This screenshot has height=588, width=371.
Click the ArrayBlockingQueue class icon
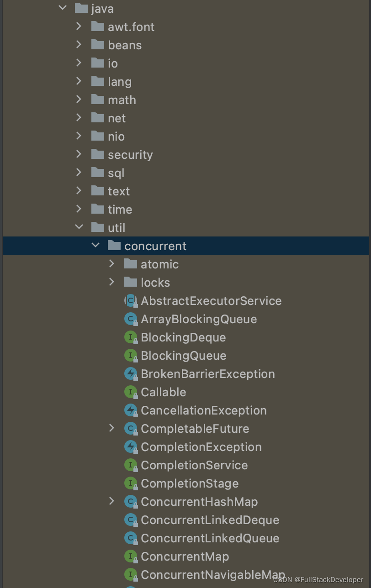[131, 319]
